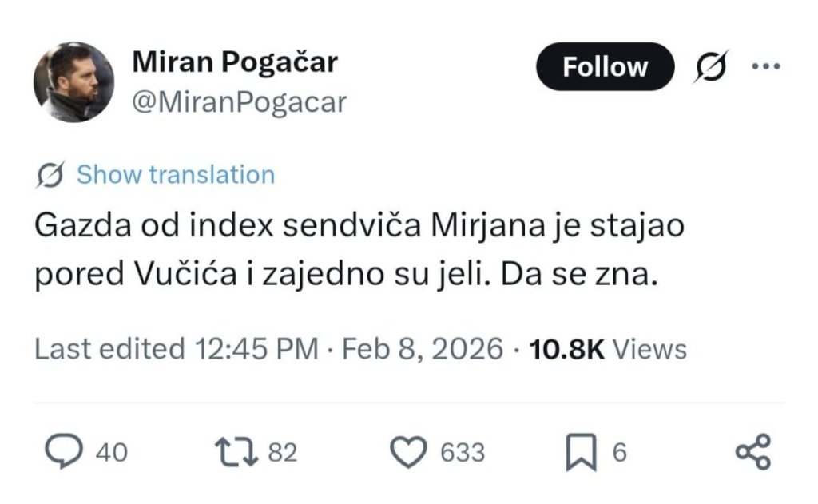The height and width of the screenshot is (504, 818).
Task: Click the Feb 8, 2026 date
Action: [x=423, y=349]
